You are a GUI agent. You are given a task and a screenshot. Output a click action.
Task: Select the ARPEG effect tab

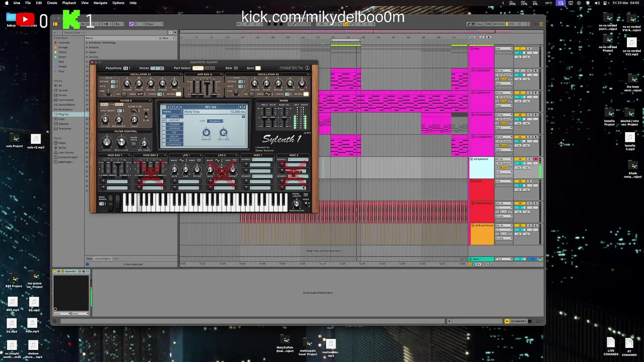pyautogui.click(x=174, y=117)
